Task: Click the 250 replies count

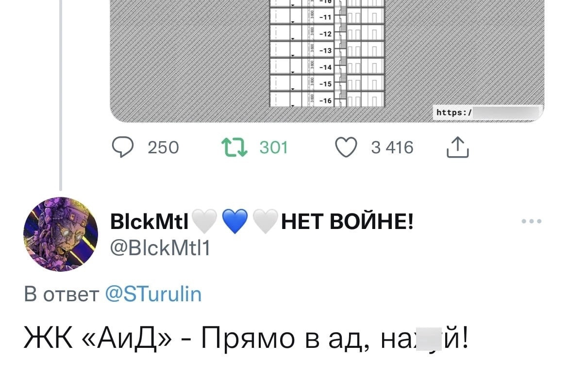Action: [163, 147]
